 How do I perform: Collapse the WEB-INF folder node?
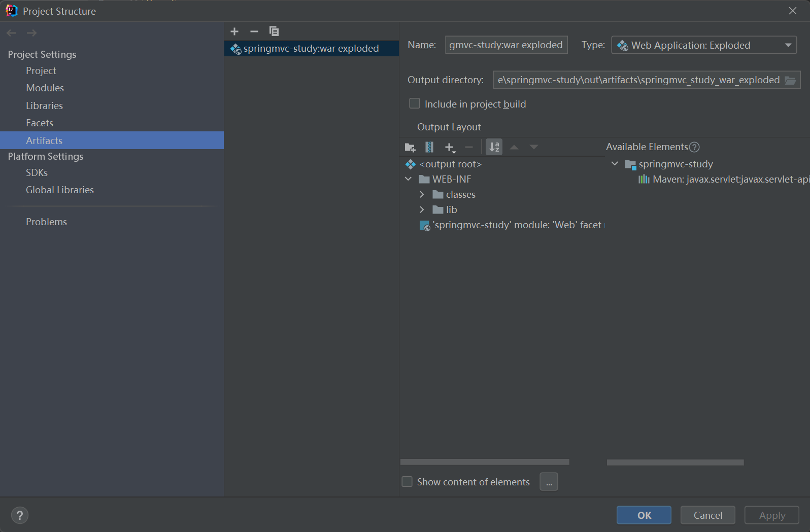[409, 179]
